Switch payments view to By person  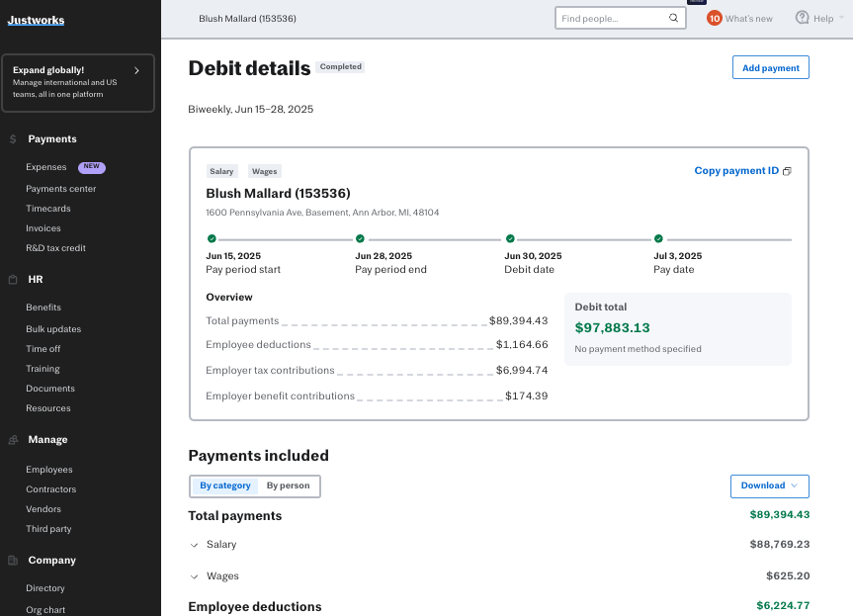click(x=289, y=485)
